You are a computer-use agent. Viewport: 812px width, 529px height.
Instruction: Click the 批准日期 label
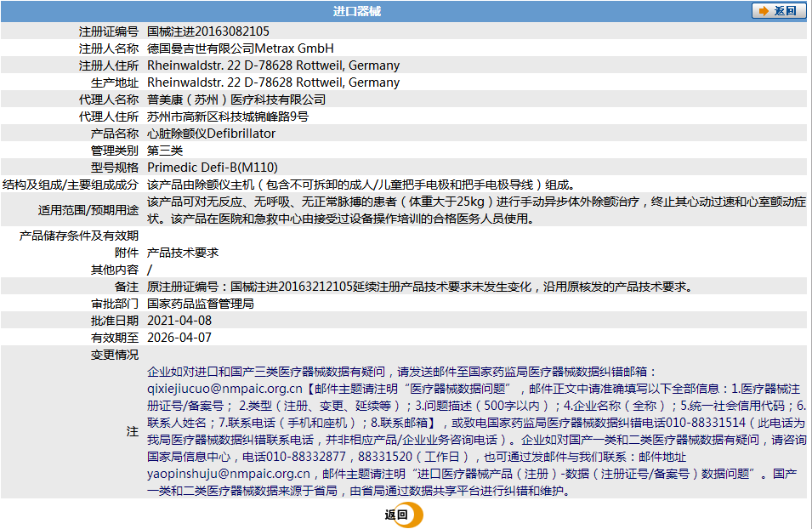[x=115, y=321]
